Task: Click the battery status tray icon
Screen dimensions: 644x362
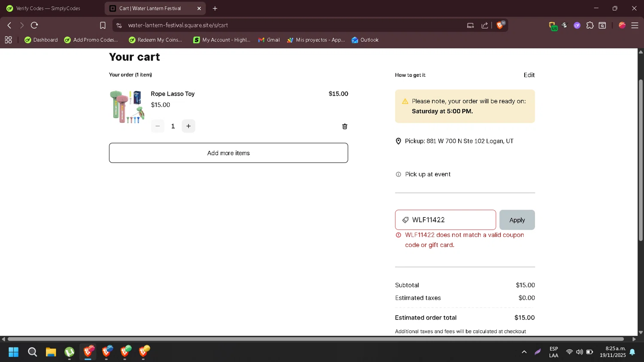Action: (590, 352)
